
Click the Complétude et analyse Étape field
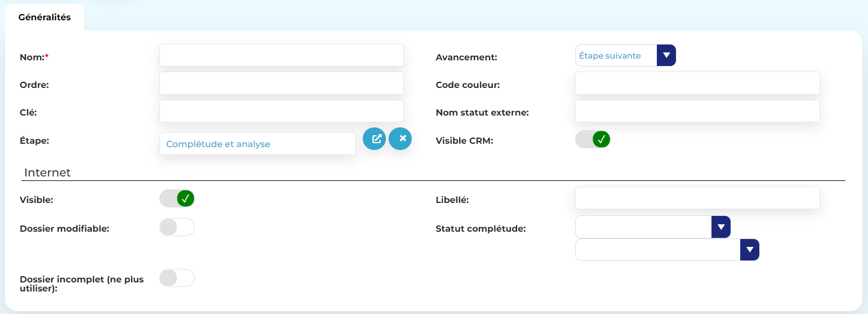(x=257, y=144)
